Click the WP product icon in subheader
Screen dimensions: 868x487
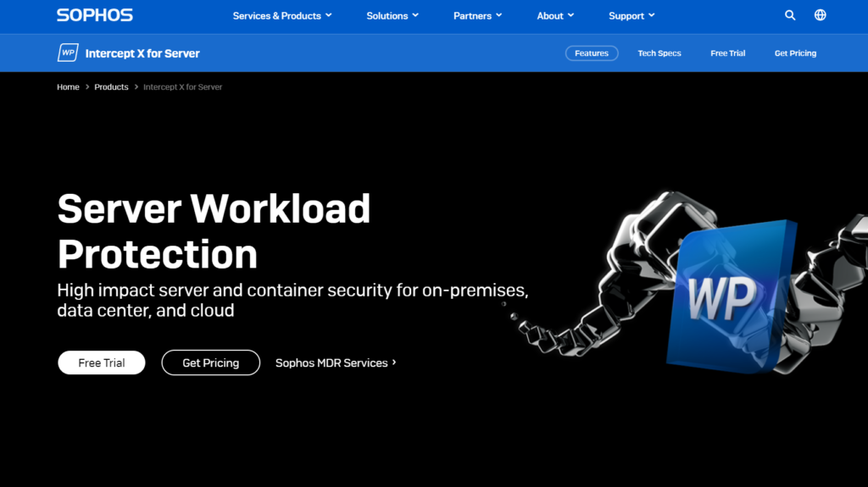click(x=68, y=53)
